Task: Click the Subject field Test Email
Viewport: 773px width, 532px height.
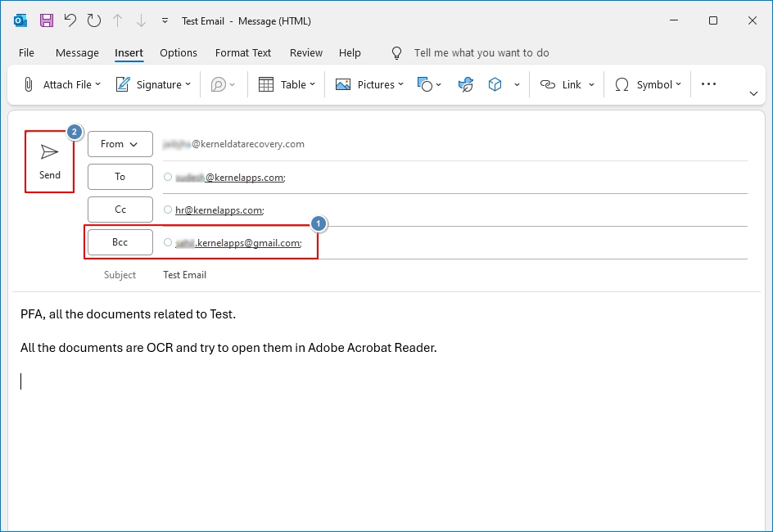Action: point(185,275)
